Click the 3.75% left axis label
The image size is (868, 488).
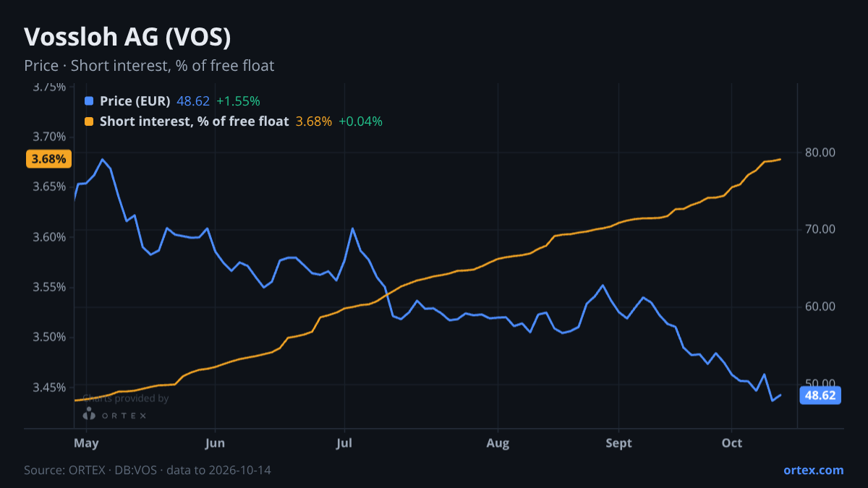(x=50, y=87)
